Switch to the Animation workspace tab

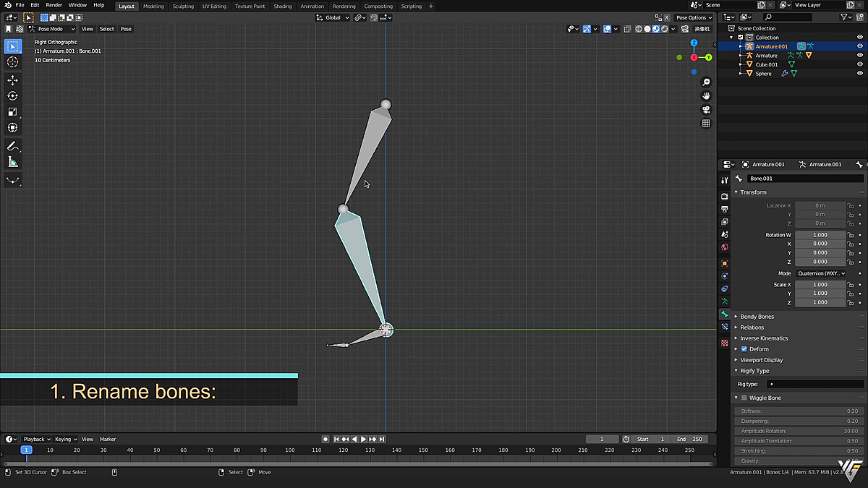pos(312,6)
